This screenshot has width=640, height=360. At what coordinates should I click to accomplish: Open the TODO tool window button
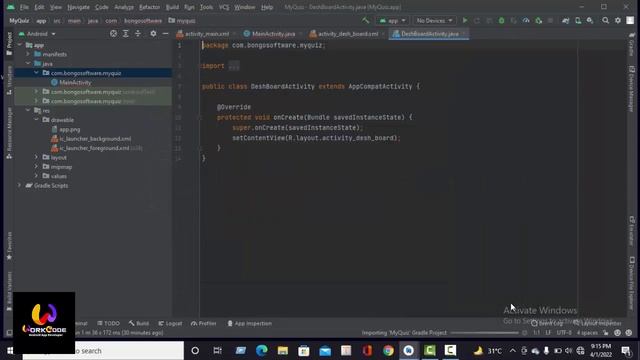click(109, 323)
